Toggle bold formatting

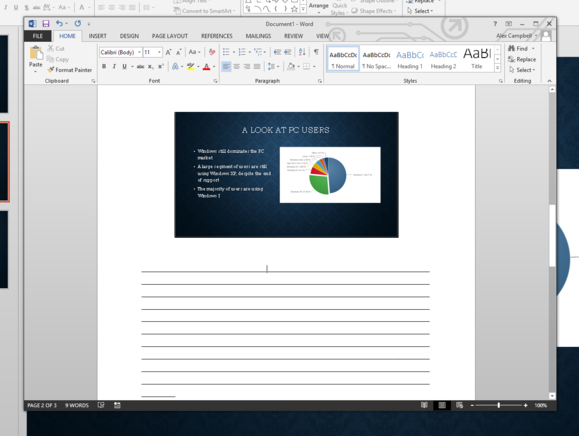104,66
